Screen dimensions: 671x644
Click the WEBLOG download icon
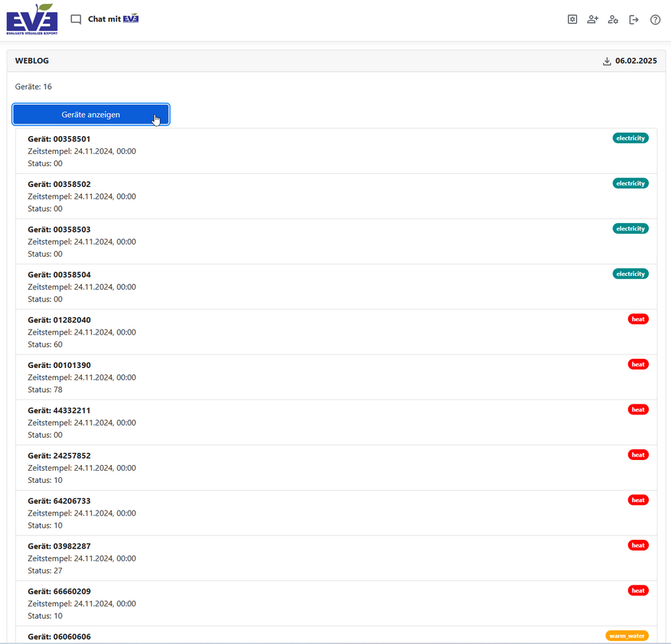click(x=607, y=61)
